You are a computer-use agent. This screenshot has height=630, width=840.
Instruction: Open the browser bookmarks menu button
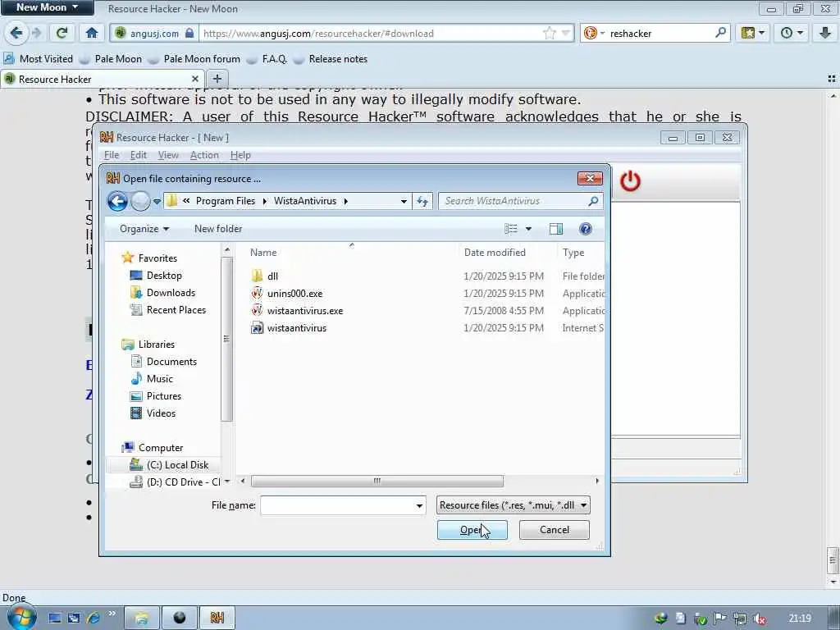point(753,33)
